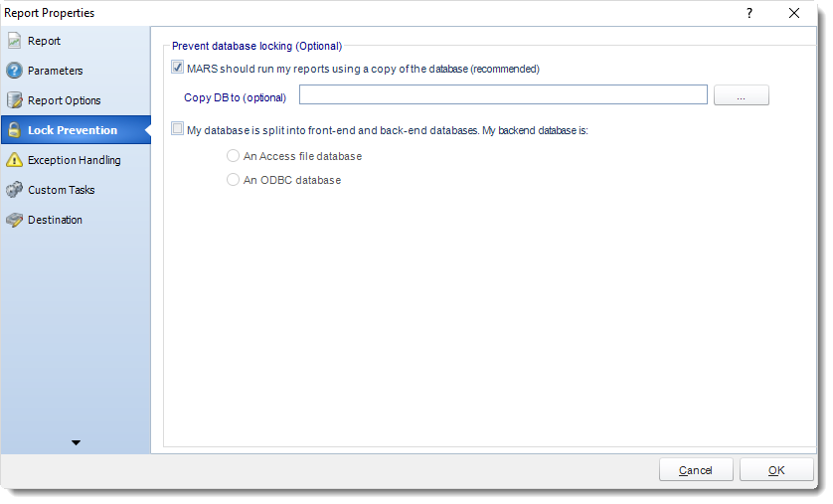Close the Report Properties dialog
This screenshot has height=504, width=833.
tap(794, 13)
